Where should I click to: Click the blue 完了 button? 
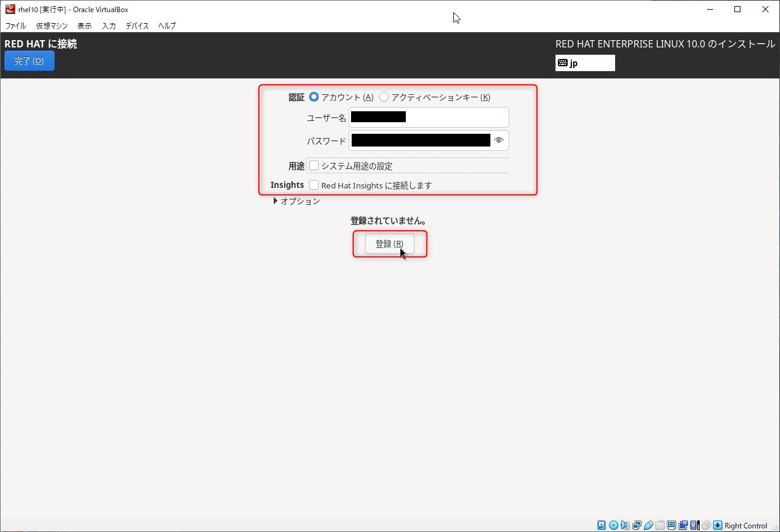click(x=29, y=61)
